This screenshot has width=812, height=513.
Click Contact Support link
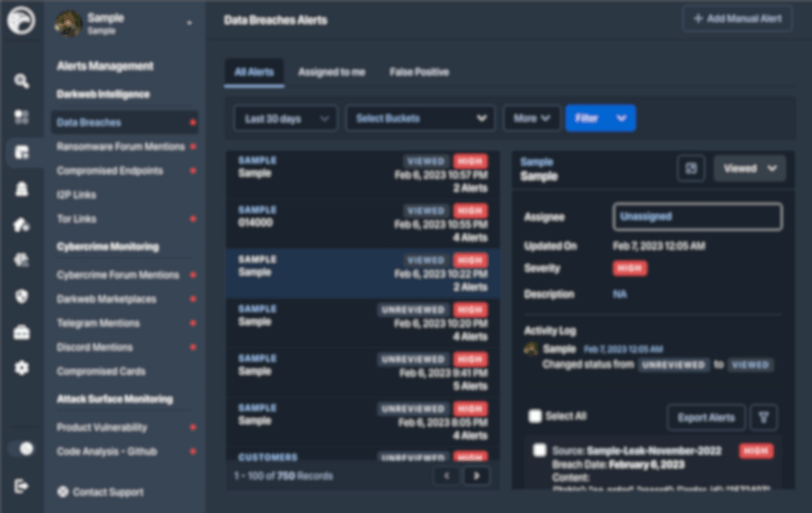101,492
